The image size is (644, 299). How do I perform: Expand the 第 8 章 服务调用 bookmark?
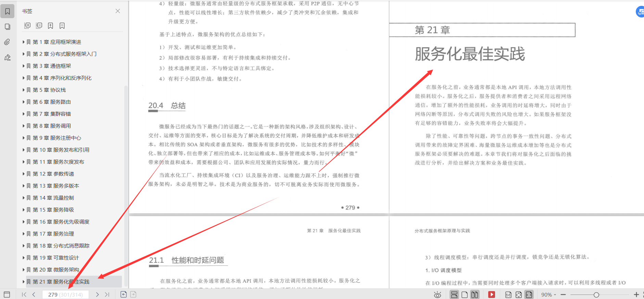[24, 126]
